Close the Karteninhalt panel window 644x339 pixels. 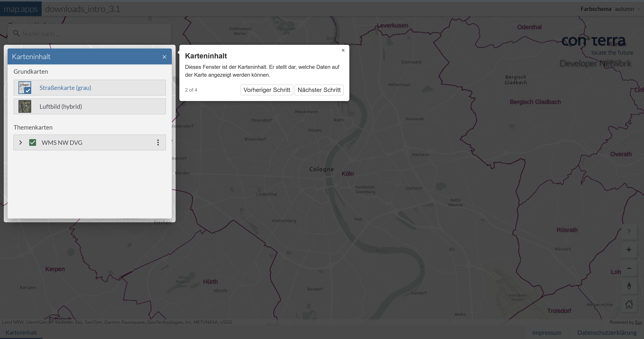click(164, 57)
